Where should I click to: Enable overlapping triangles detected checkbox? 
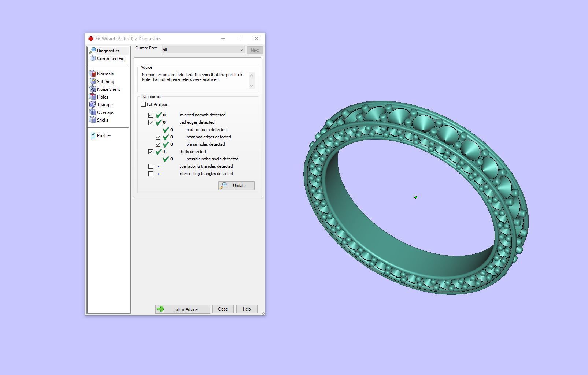(151, 166)
